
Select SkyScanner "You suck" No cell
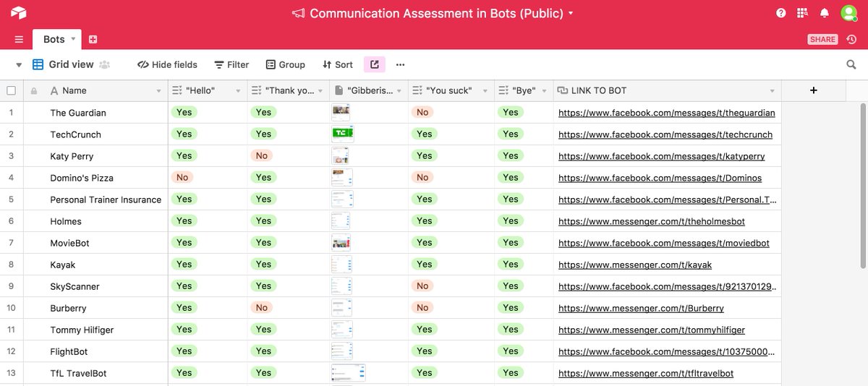[422, 286]
